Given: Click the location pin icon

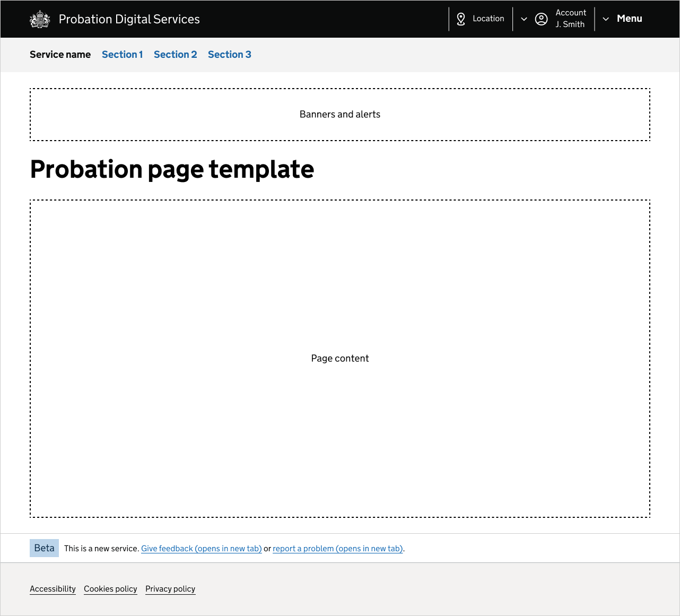Looking at the screenshot, I should (461, 19).
